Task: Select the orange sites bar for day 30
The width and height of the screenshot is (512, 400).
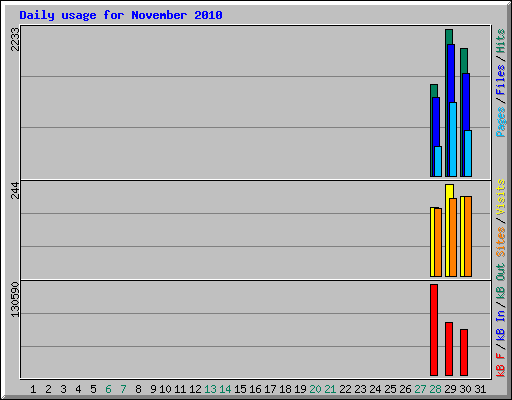Action: click(x=468, y=236)
